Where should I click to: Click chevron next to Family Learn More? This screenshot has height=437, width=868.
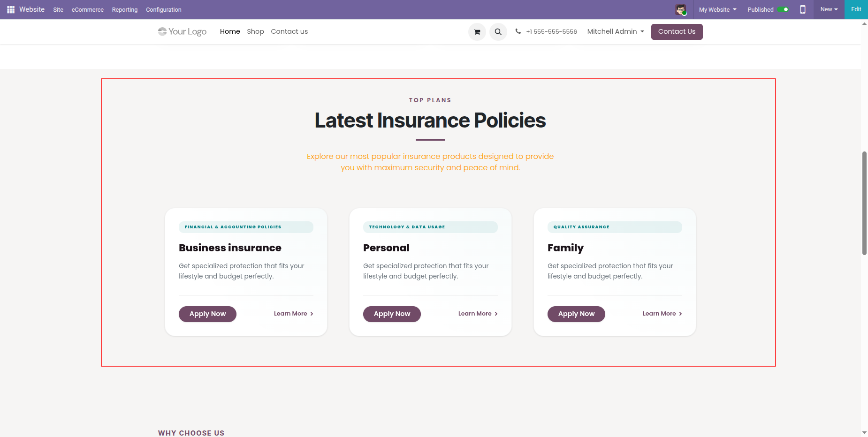coord(680,314)
